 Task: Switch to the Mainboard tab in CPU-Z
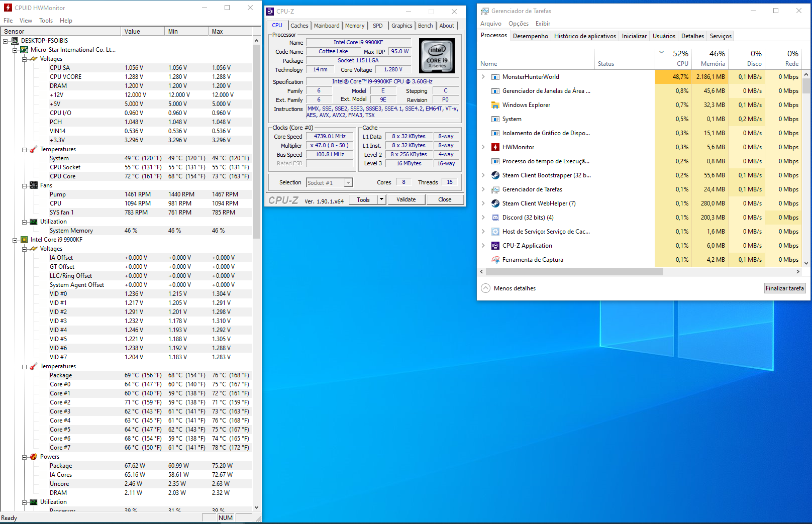click(327, 26)
